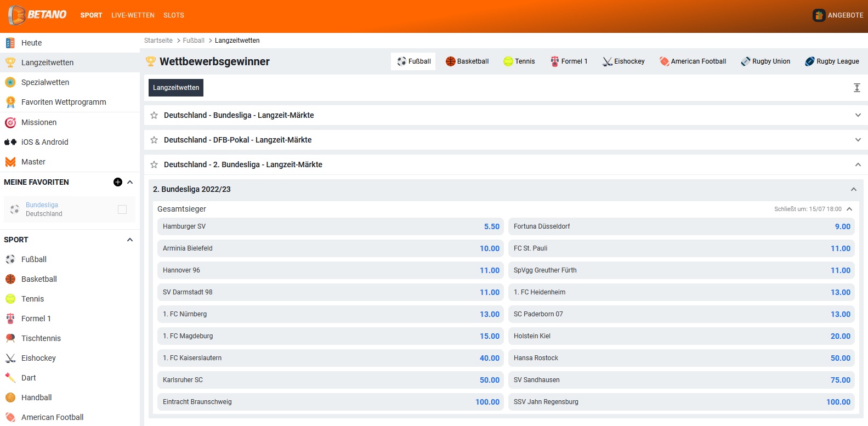Click the Fußball ball icon in Sport list

point(10,259)
